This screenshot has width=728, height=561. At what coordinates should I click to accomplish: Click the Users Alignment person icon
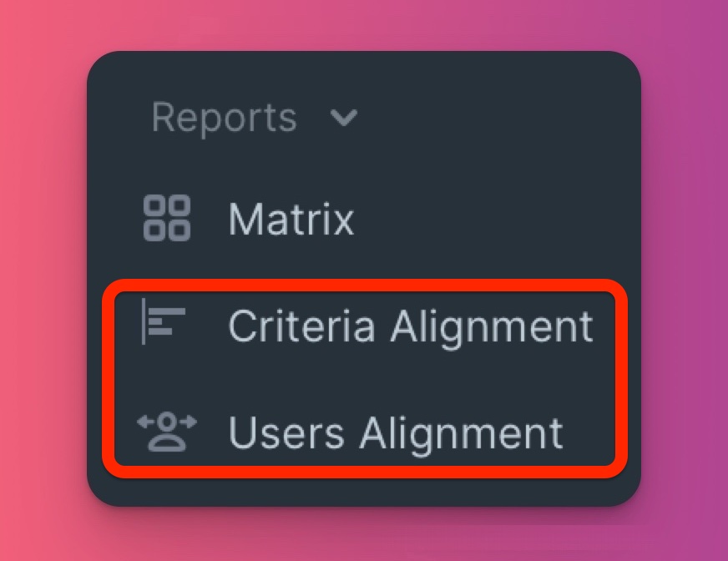pyautogui.click(x=167, y=432)
